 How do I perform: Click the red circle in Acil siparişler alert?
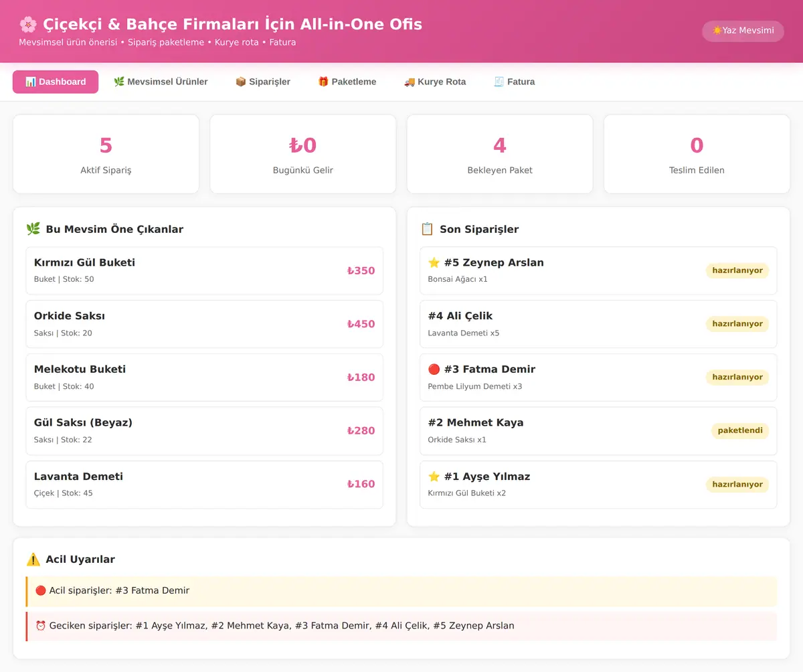pyautogui.click(x=41, y=590)
